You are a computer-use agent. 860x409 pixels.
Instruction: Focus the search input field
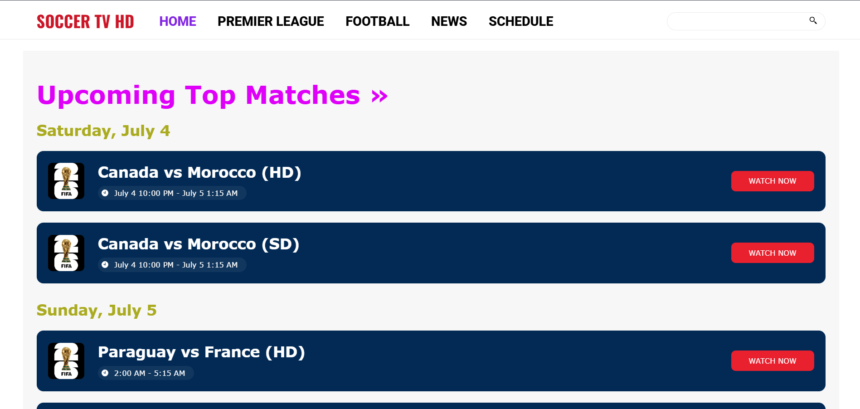coord(738,21)
